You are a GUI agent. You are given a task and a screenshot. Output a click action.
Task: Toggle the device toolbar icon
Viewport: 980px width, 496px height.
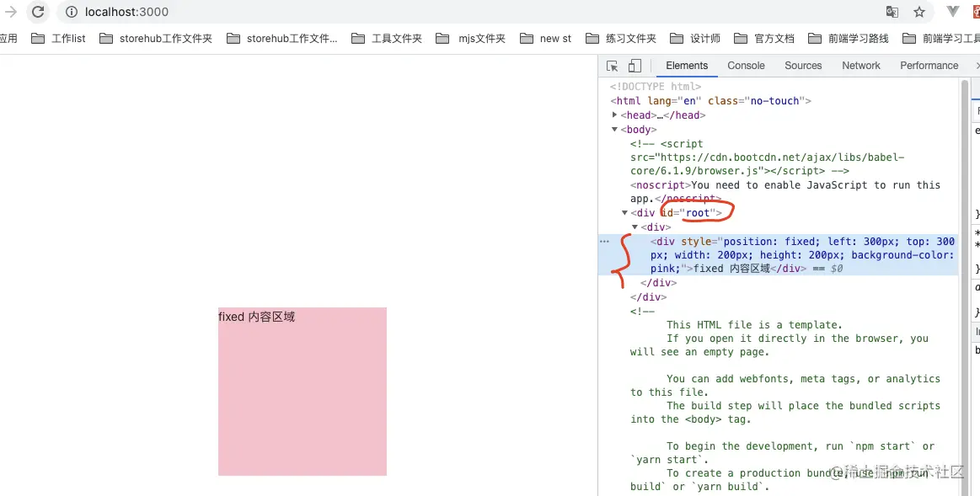tap(635, 66)
